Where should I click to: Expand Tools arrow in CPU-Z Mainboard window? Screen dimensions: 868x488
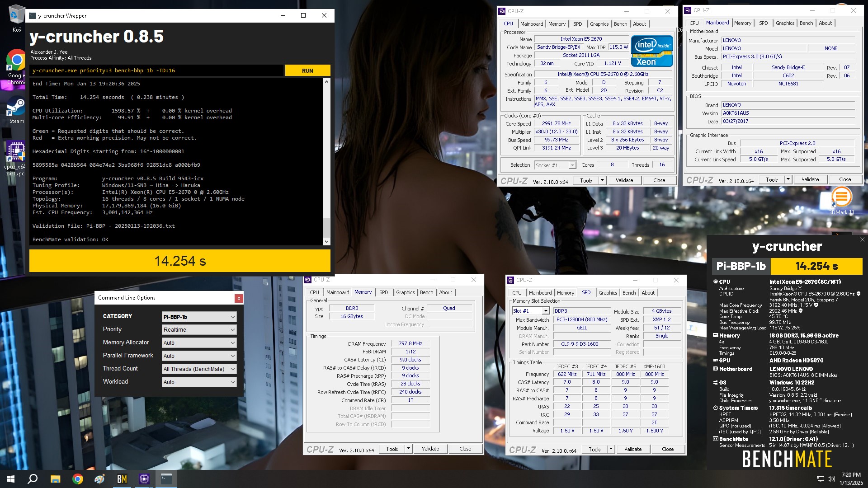[x=788, y=179]
